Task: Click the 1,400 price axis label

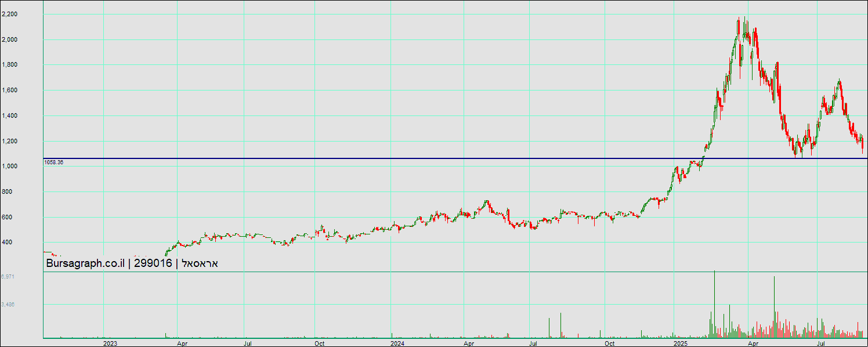Action: tap(9, 116)
